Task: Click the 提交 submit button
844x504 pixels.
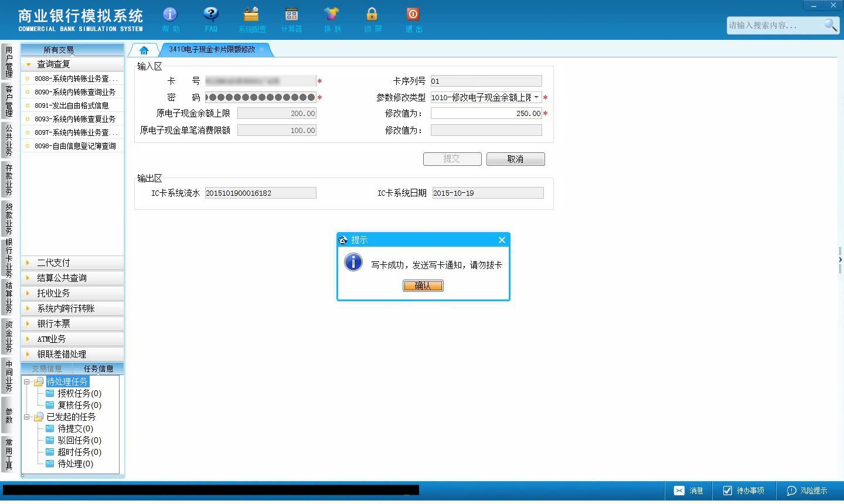Action: pyautogui.click(x=452, y=159)
